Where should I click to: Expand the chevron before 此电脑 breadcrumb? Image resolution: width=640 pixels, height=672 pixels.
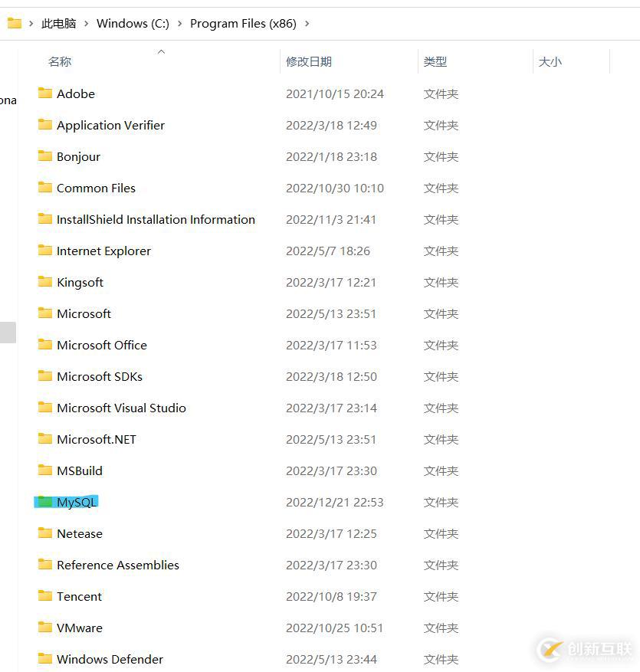[31, 24]
